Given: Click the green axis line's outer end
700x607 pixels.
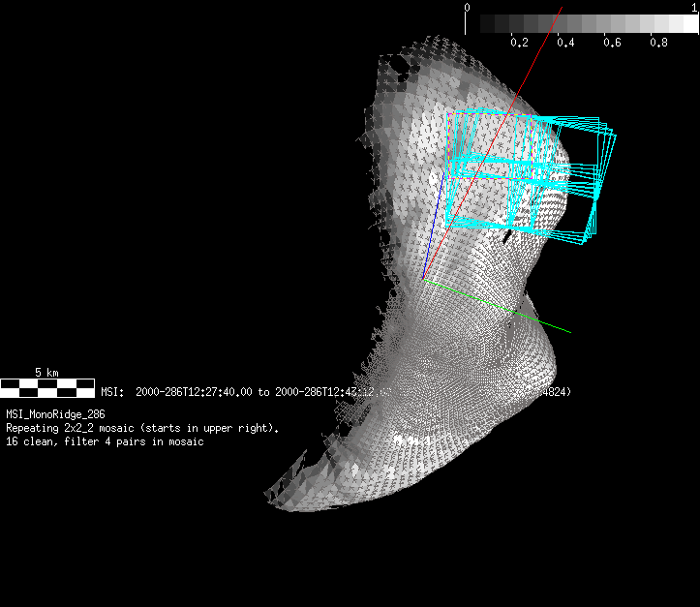Looking at the screenshot, I should [567, 331].
